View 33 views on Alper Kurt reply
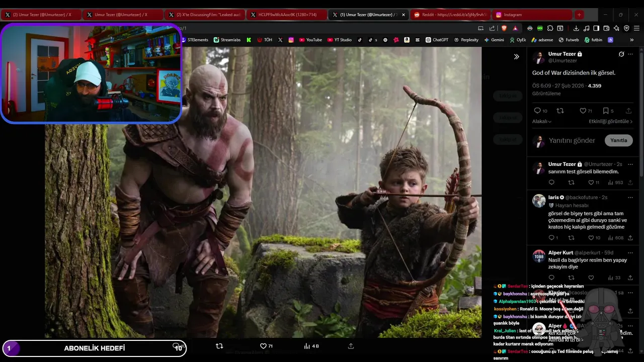Viewport: 644px width, 362px height. pos(614,278)
